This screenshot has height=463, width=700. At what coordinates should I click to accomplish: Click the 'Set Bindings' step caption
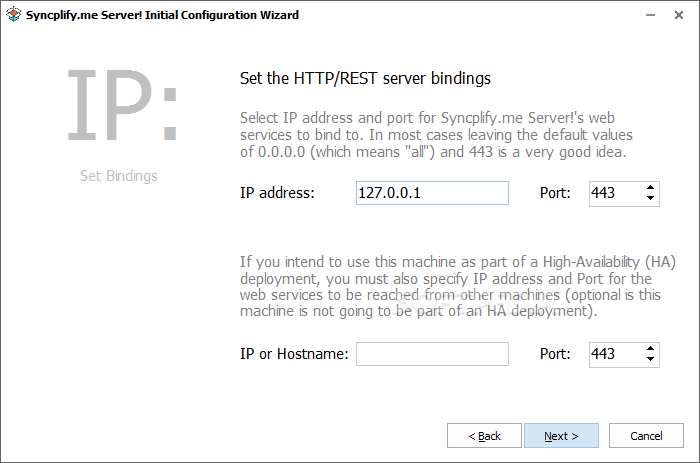click(x=119, y=176)
